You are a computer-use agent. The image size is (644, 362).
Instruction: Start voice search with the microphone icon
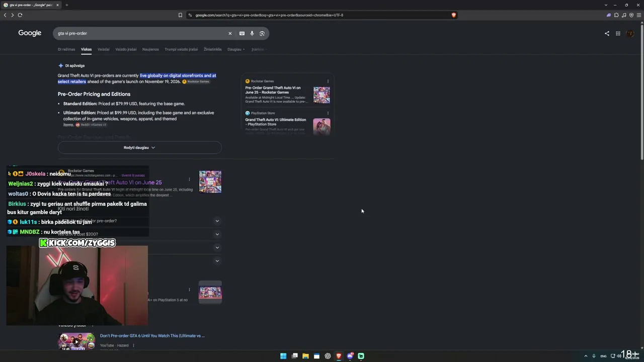(252, 33)
